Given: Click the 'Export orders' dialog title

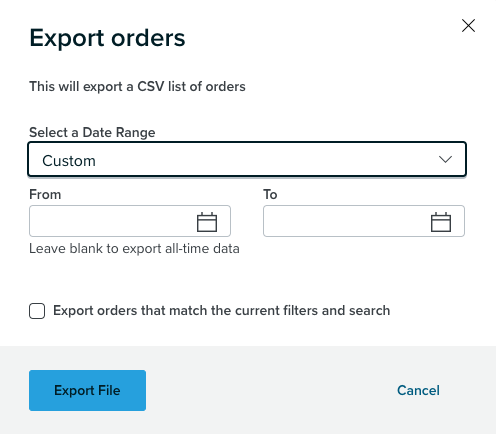Looking at the screenshot, I should 107,38.
